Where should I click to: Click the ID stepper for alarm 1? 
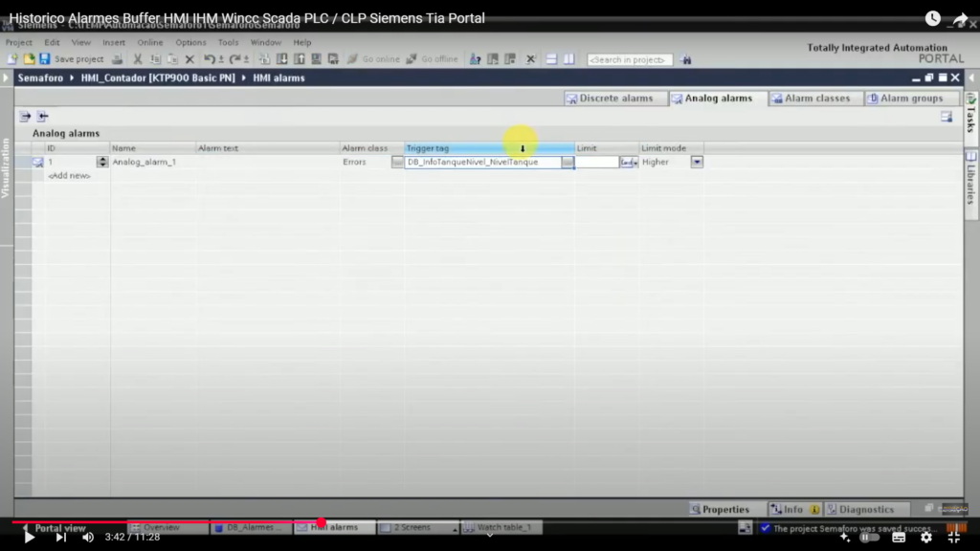101,162
